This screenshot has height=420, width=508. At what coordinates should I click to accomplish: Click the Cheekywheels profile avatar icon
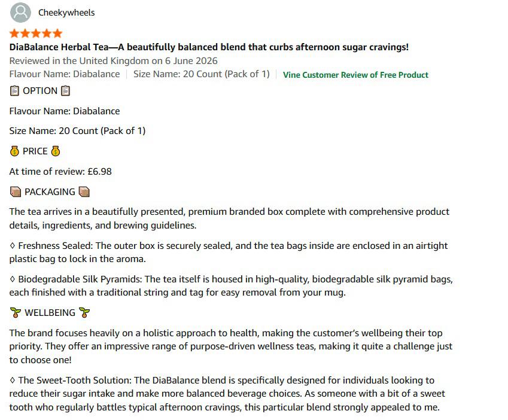pos(20,13)
